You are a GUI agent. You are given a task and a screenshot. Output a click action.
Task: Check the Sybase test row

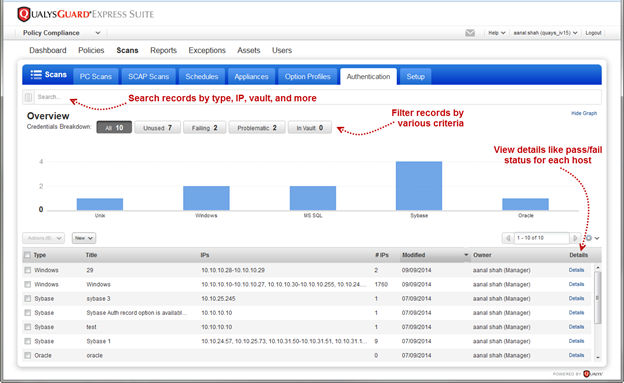pos(27,327)
